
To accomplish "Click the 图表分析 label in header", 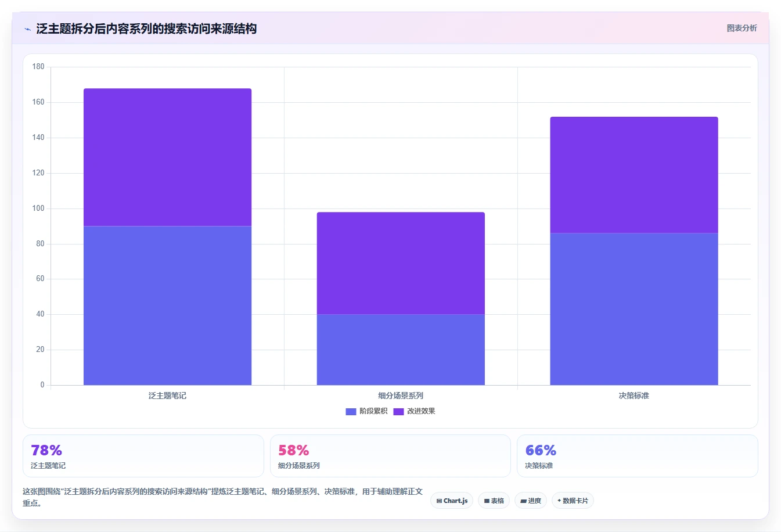I will 742,28.
